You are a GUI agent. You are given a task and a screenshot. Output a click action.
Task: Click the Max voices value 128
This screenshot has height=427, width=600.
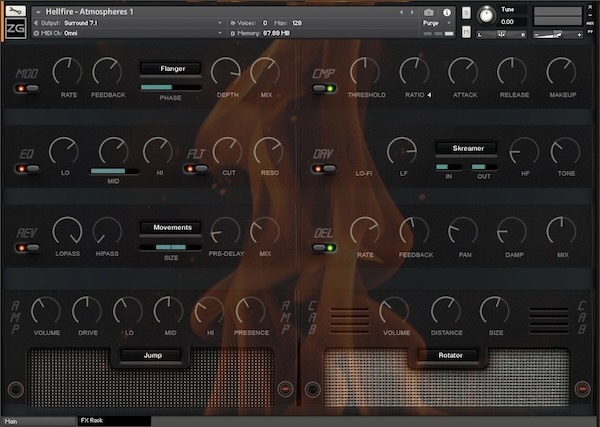click(297, 23)
